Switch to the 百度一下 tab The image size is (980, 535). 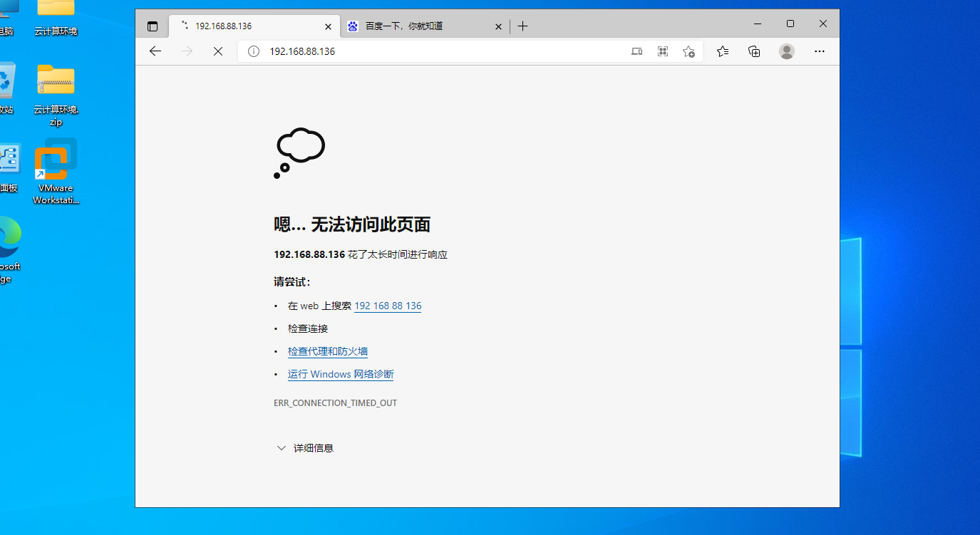pyautogui.click(x=413, y=26)
